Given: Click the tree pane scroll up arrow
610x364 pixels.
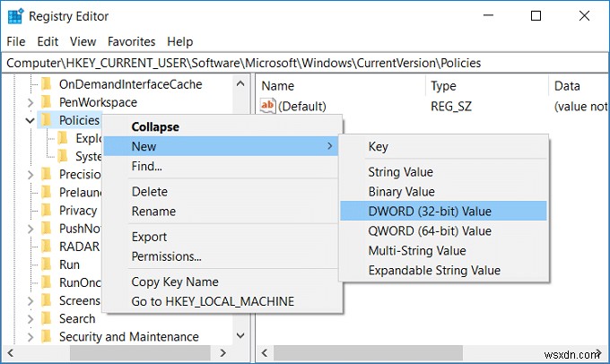Looking at the screenshot, I should click(241, 84).
